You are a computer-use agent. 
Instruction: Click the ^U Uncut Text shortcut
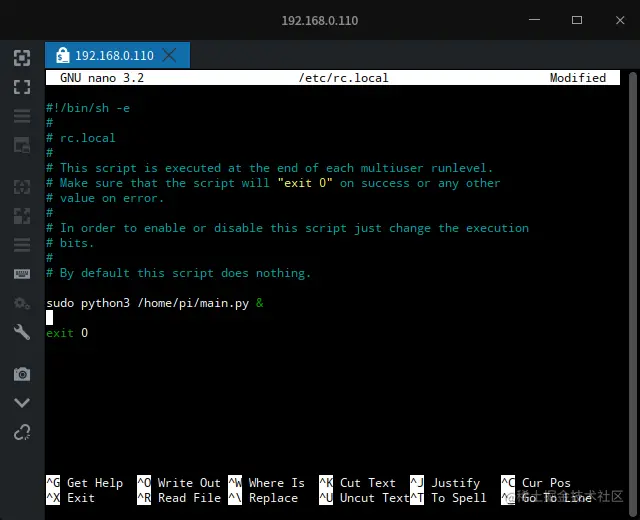tap(364, 498)
